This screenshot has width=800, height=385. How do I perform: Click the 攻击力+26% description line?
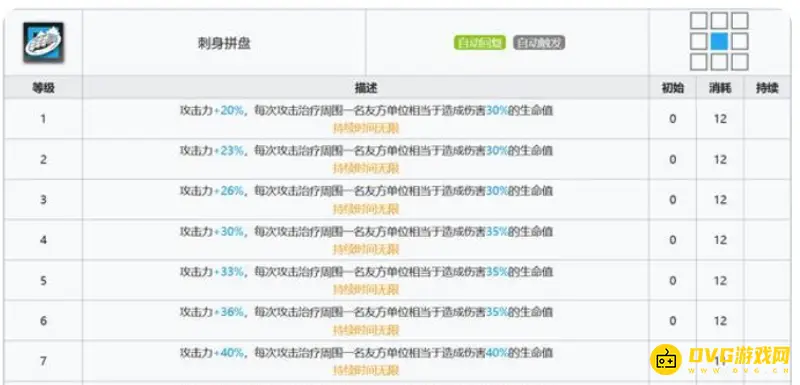point(366,191)
